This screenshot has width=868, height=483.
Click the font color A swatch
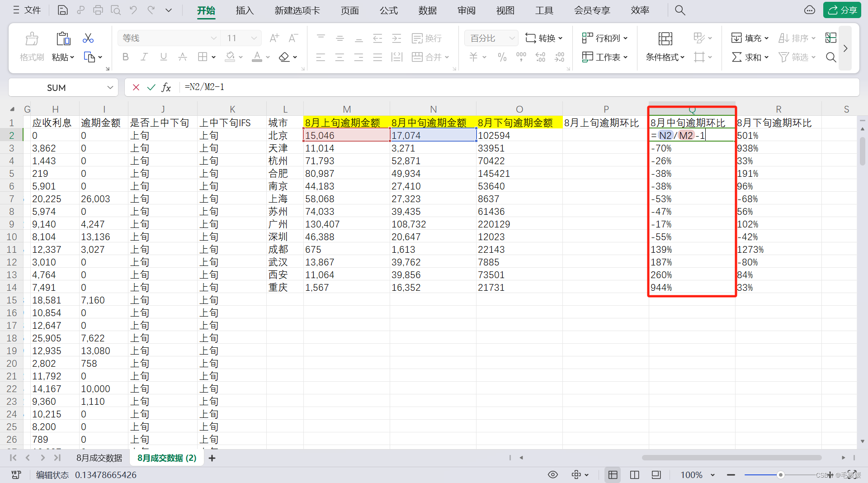pos(257,57)
